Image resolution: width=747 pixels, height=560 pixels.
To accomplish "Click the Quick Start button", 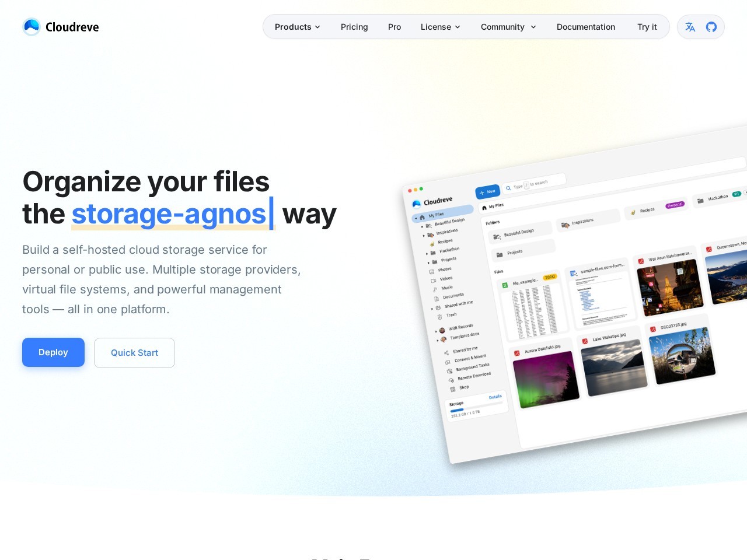I will pyautogui.click(x=134, y=353).
